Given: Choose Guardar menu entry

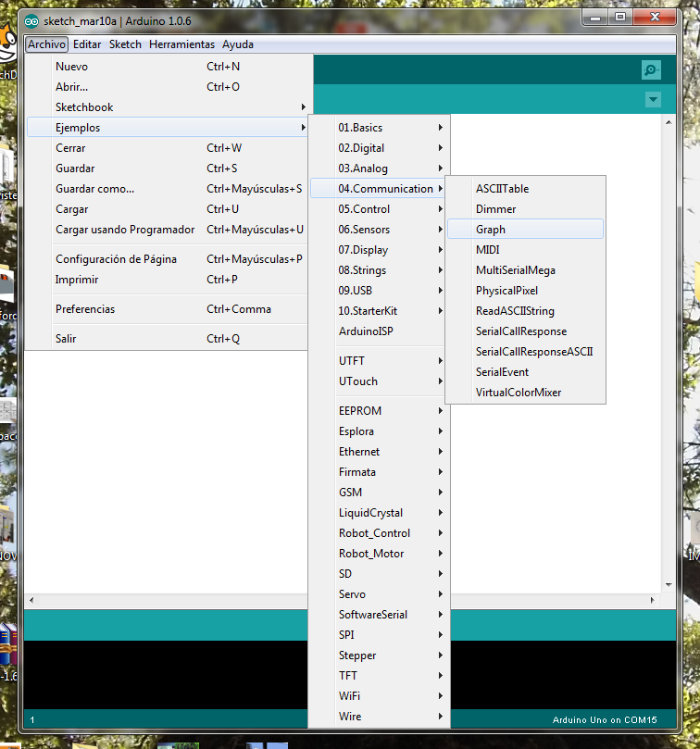Looking at the screenshot, I should click(167, 169).
